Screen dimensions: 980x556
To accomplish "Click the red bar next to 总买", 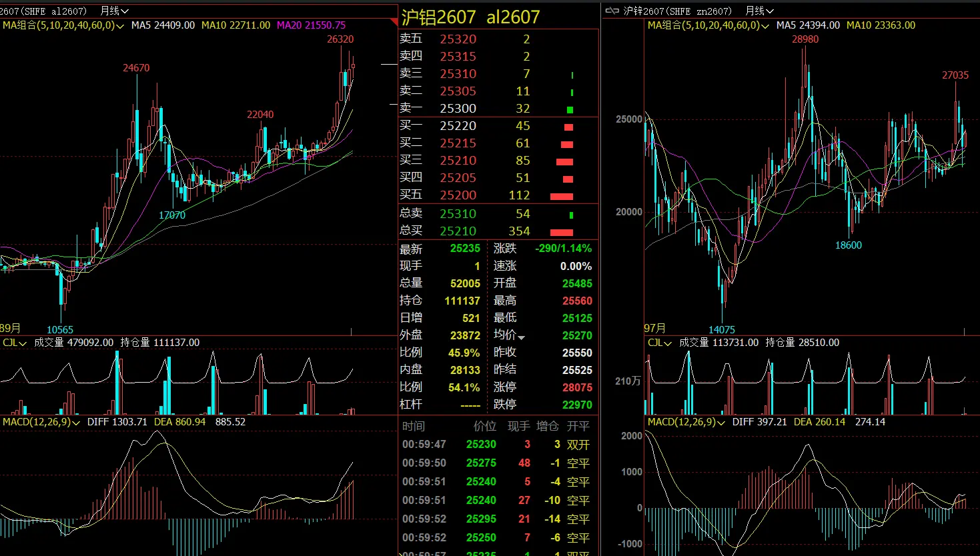I will [562, 232].
